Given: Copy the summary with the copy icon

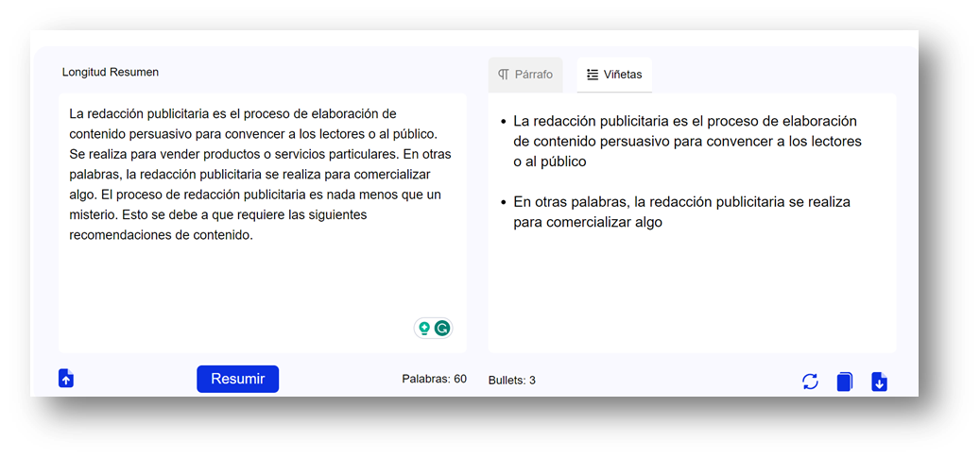Looking at the screenshot, I should 844,382.
